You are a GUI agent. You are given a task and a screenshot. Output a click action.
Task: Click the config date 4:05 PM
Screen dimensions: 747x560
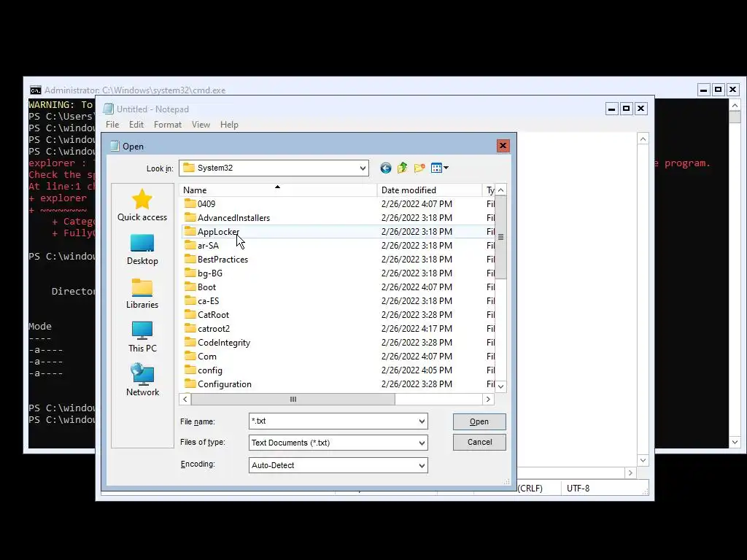coord(417,370)
